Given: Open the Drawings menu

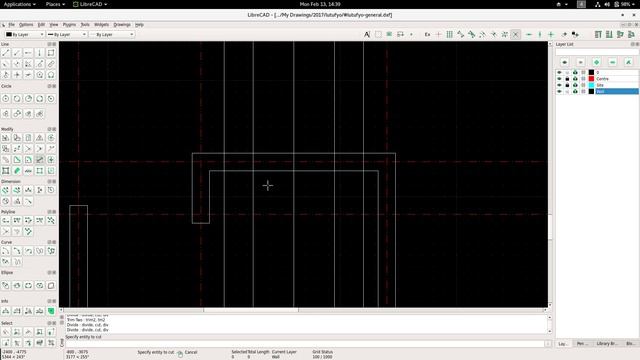Looking at the screenshot, I should 122,25.
